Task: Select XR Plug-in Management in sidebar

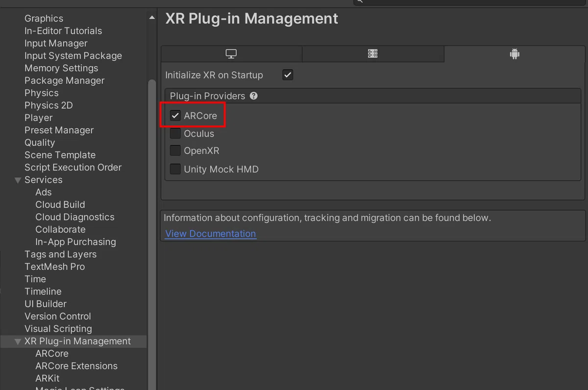Action: pyautogui.click(x=77, y=341)
